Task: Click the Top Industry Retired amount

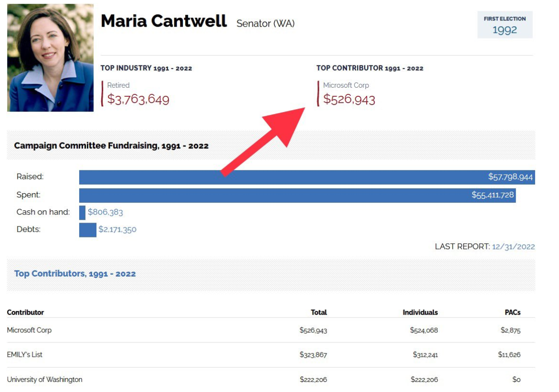Action: (x=138, y=100)
